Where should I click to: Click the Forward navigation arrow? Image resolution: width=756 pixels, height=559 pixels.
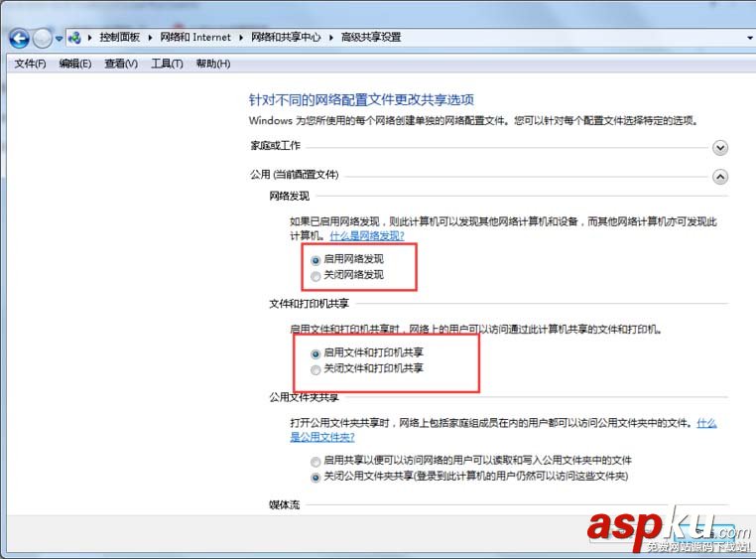click(x=43, y=38)
